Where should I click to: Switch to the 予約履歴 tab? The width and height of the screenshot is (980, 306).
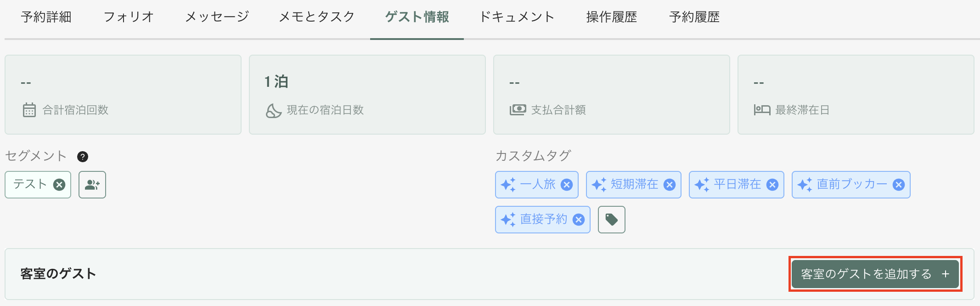694,17
